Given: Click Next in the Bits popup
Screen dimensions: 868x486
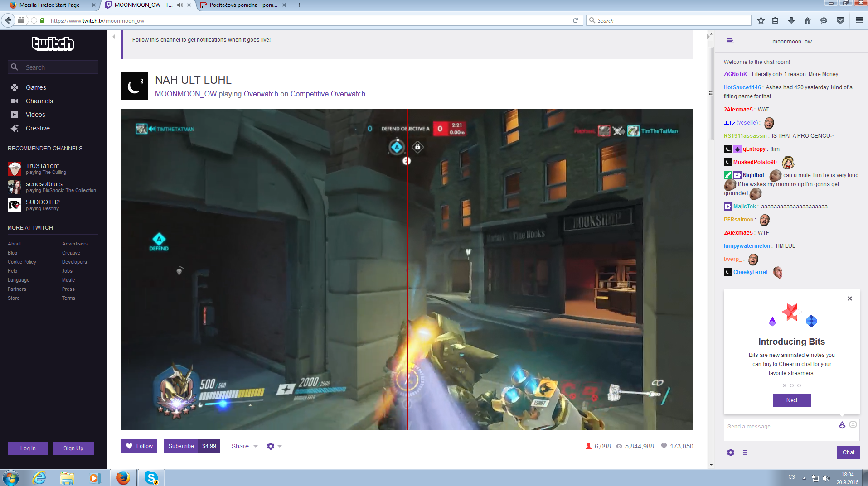Looking at the screenshot, I should point(792,400).
